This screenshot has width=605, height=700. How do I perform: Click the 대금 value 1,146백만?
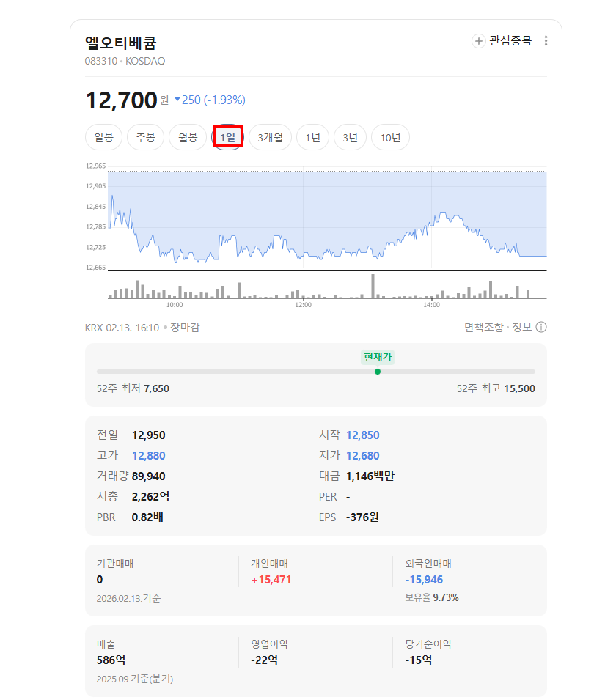pos(370,476)
